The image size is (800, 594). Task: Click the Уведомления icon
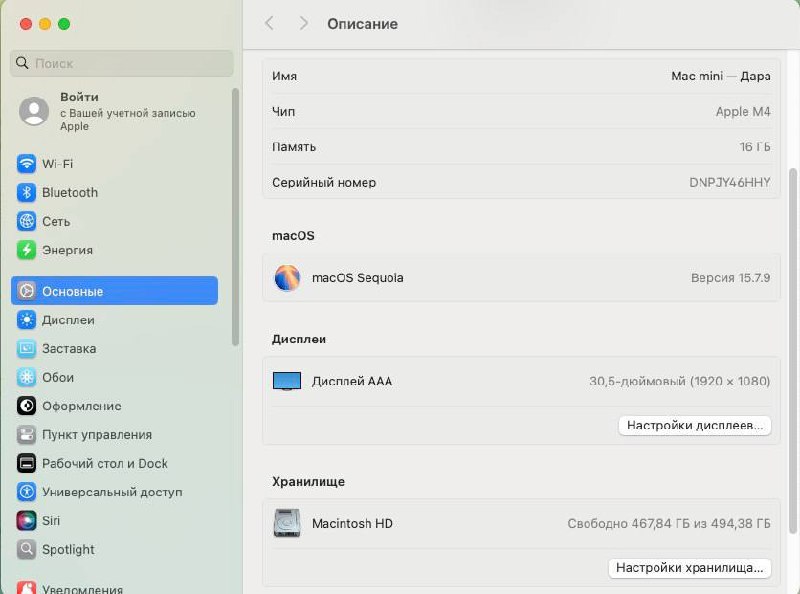[26, 587]
